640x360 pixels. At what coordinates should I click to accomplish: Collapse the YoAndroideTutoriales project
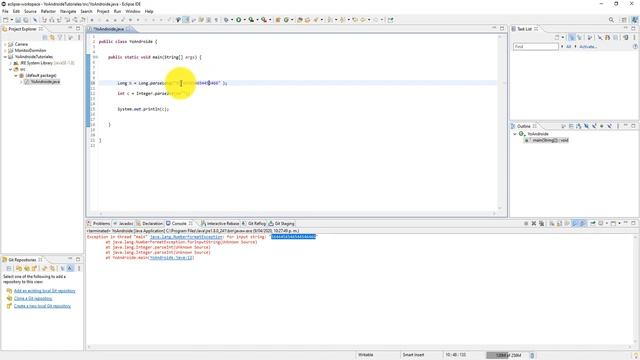(x=5, y=57)
